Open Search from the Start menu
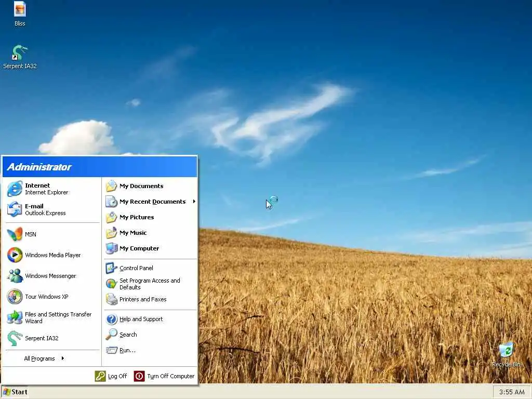Viewport: 532px width, 399px height. pos(150,335)
